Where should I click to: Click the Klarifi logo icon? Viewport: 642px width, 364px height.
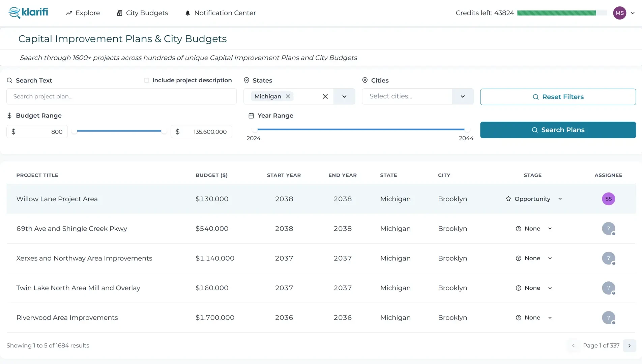pyautogui.click(x=14, y=13)
